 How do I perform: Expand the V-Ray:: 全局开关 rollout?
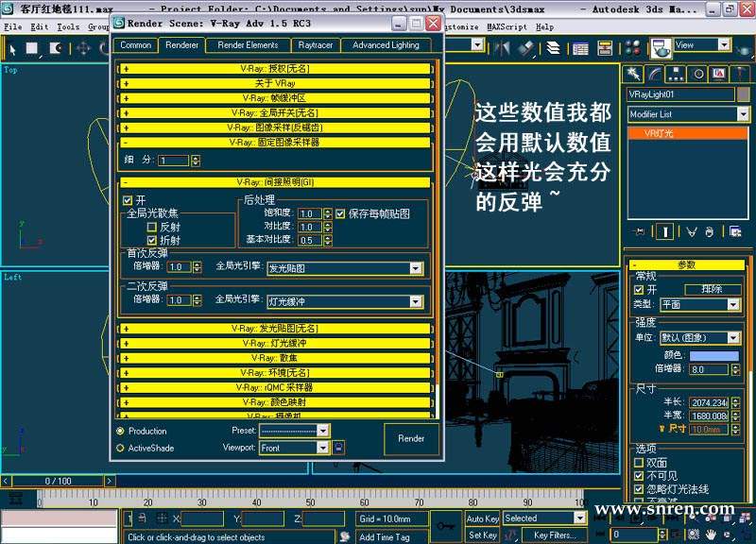[x=275, y=113]
